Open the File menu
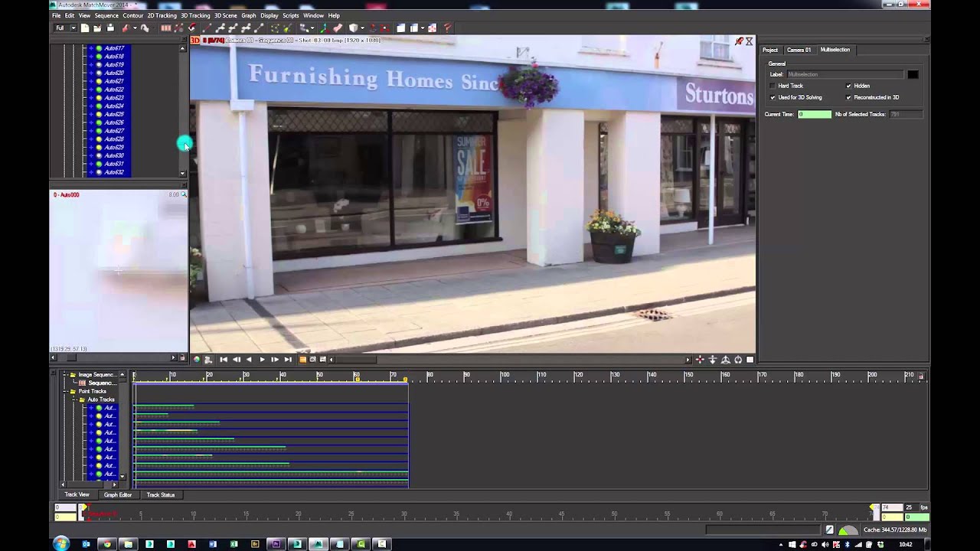This screenshot has height=551, width=980. pos(57,15)
